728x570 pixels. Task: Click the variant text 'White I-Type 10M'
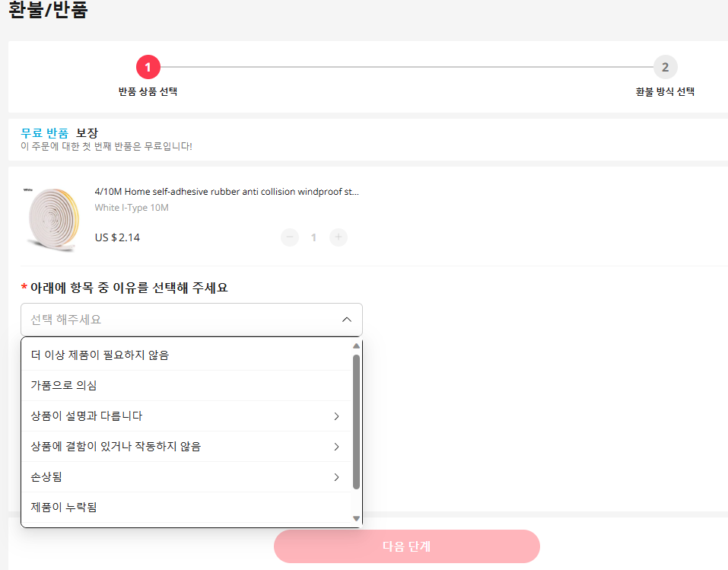(x=132, y=208)
